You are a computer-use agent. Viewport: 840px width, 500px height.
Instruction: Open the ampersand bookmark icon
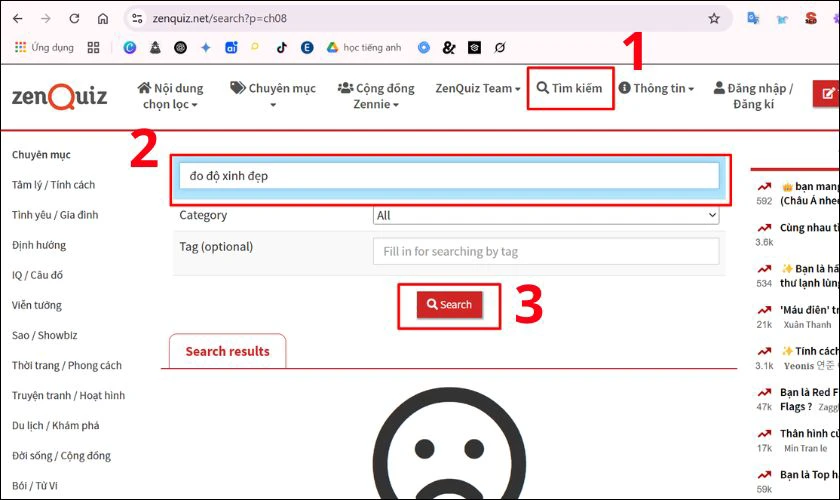(x=449, y=48)
